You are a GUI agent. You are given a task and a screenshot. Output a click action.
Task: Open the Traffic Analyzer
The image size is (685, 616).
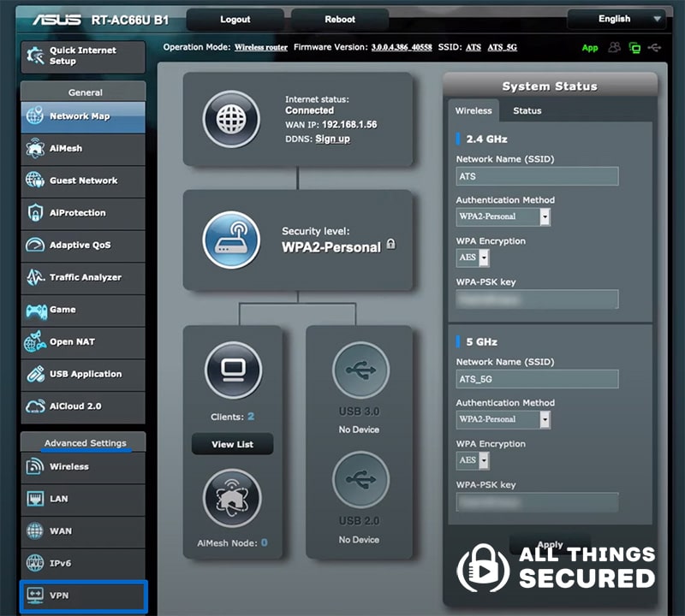pos(82,277)
